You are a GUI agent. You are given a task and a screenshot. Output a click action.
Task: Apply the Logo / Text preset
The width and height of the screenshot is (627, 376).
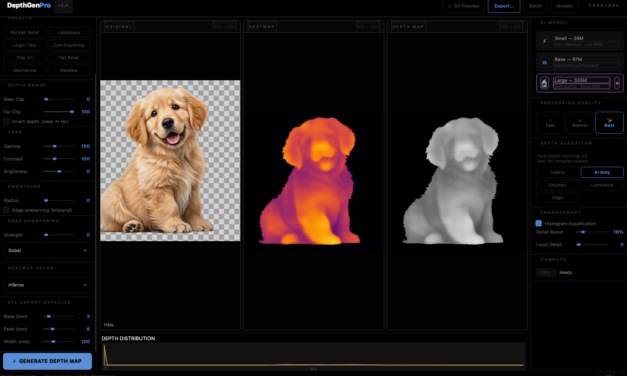pos(25,45)
